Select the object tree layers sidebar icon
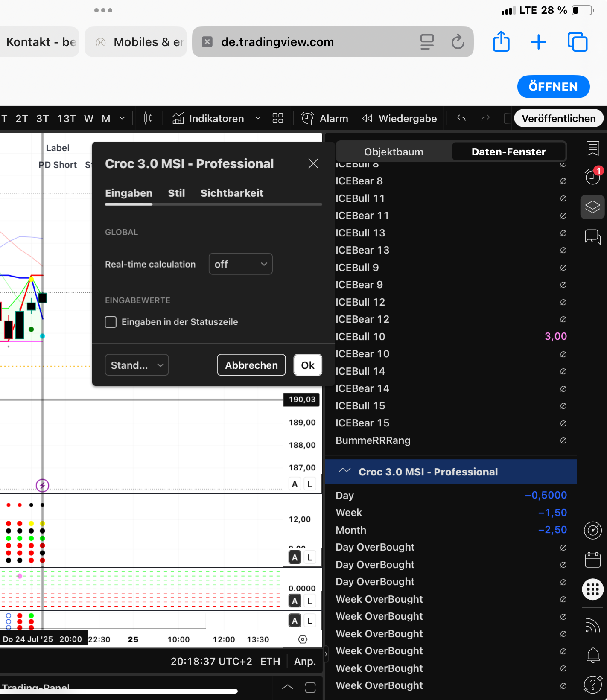The height and width of the screenshot is (700, 607). (x=592, y=207)
